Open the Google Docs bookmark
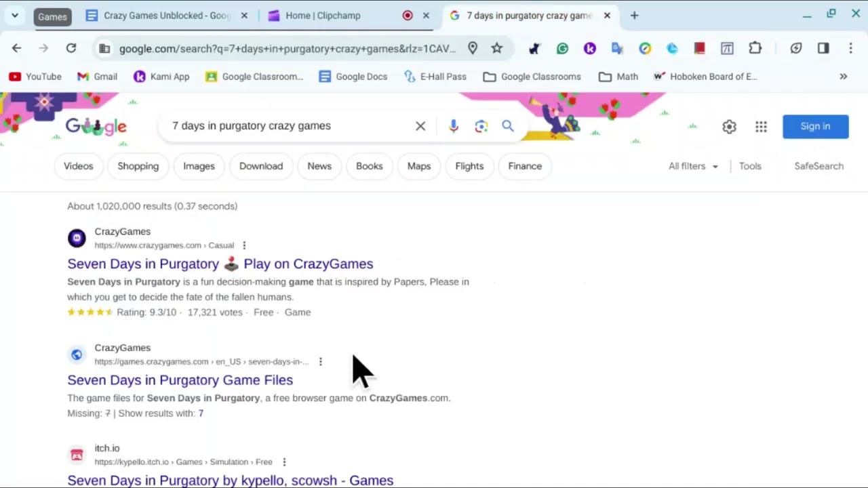This screenshot has height=488, width=868. 353,77
